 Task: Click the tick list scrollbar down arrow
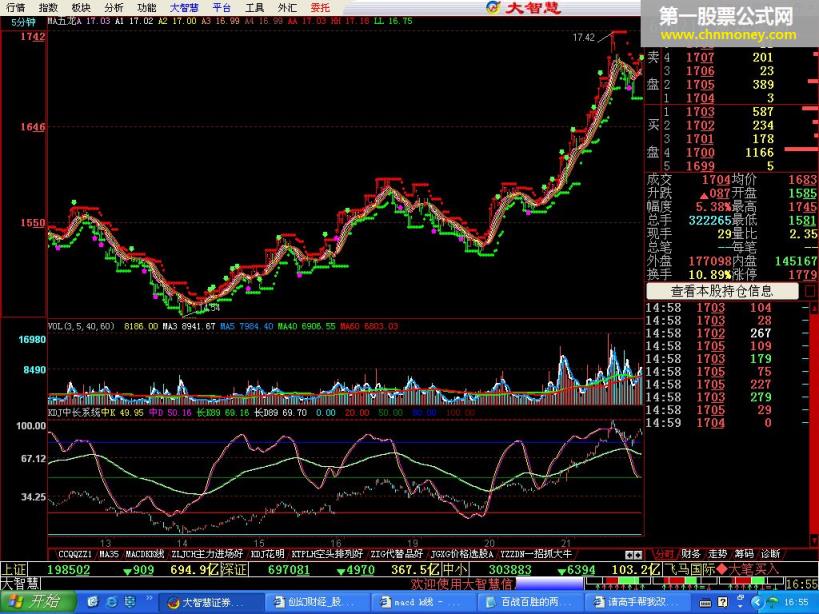(814, 540)
